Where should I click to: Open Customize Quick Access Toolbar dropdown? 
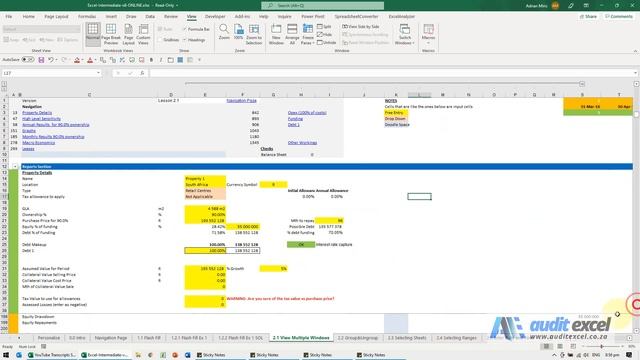point(200,60)
